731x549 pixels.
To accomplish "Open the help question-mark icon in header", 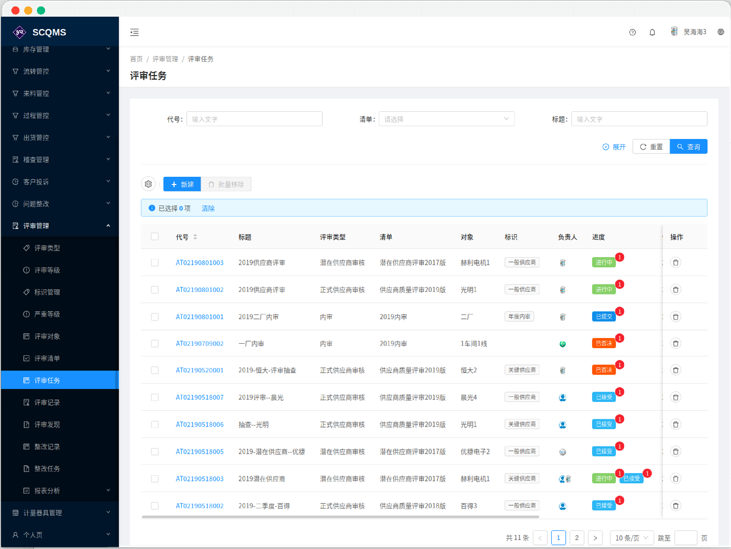I will pos(632,32).
